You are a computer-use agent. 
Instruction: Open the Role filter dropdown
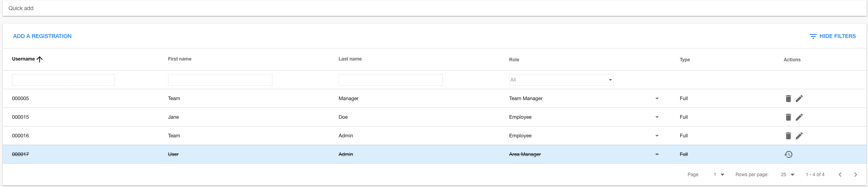561,80
